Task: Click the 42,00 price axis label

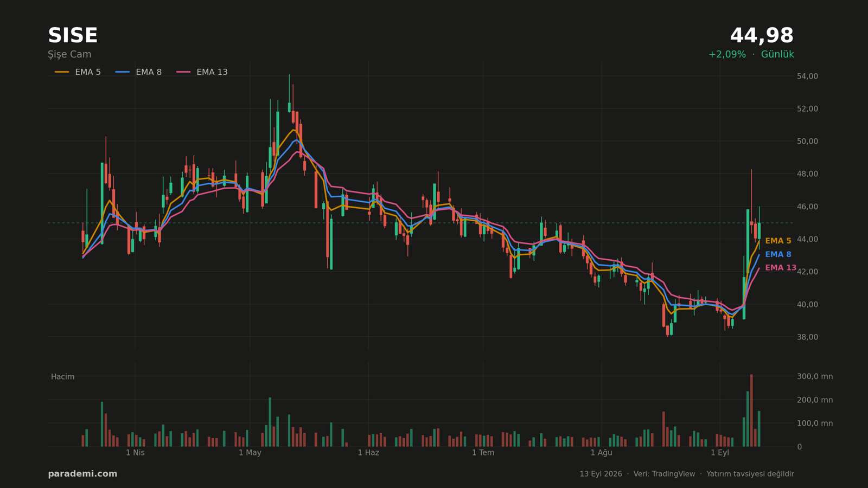Action: click(x=807, y=272)
